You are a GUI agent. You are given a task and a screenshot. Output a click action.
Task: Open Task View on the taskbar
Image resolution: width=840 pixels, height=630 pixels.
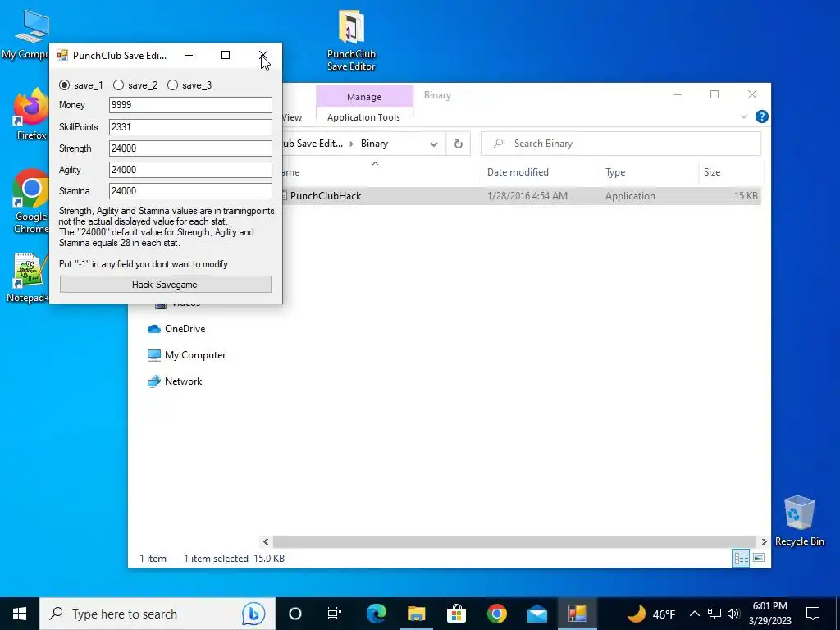tap(335, 614)
